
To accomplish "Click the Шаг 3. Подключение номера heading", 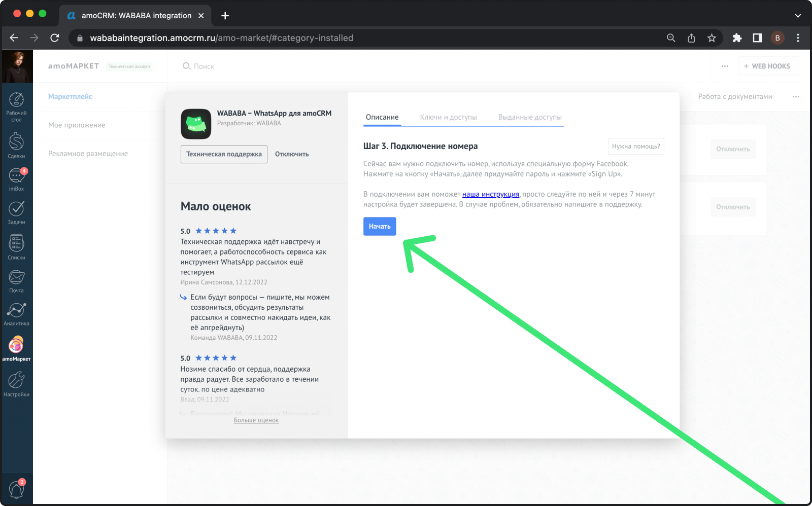I will click(420, 146).
